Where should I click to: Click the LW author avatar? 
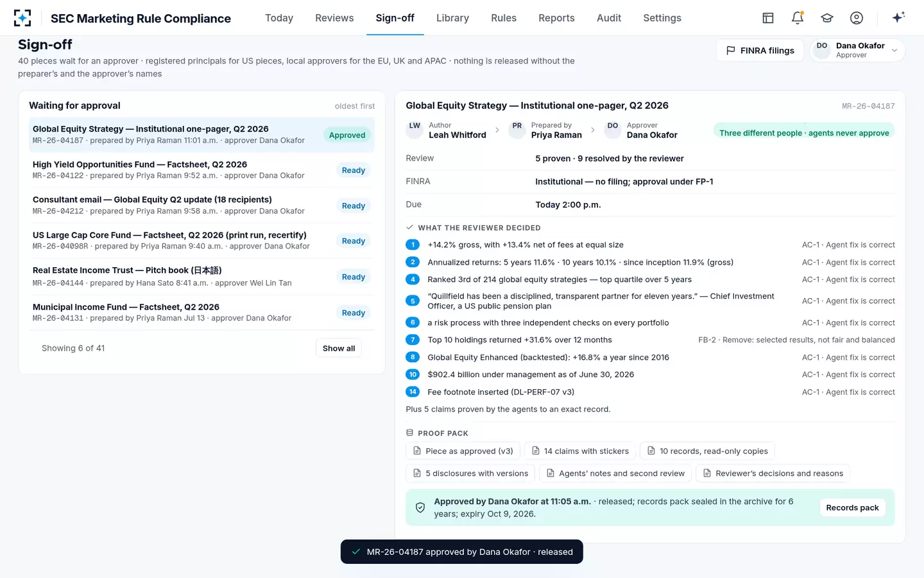click(415, 130)
